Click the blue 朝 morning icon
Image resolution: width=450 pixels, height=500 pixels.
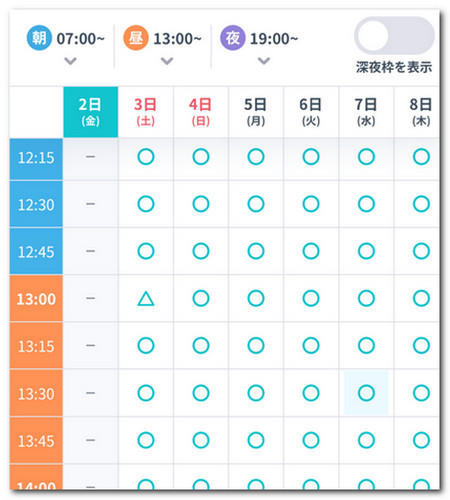click(x=39, y=38)
